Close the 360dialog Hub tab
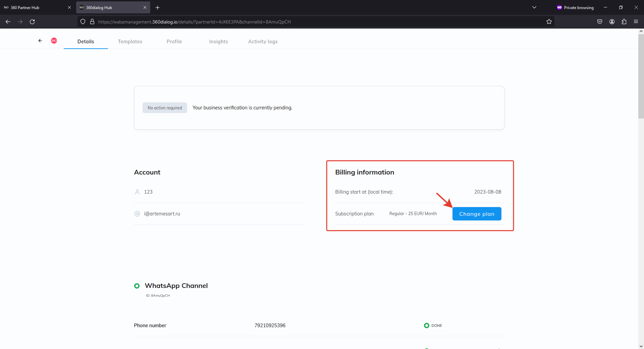Viewport: 644px width, 349px height. point(145,7)
